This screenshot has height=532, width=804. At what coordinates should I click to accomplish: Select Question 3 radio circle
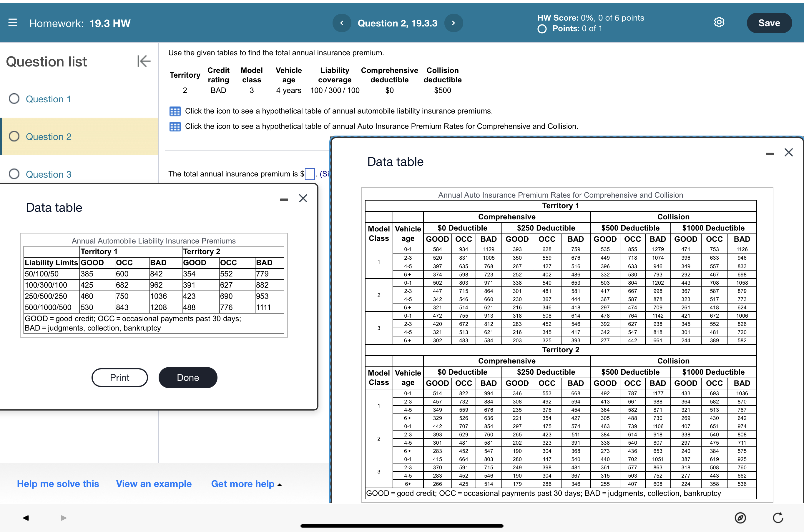[14, 174]
